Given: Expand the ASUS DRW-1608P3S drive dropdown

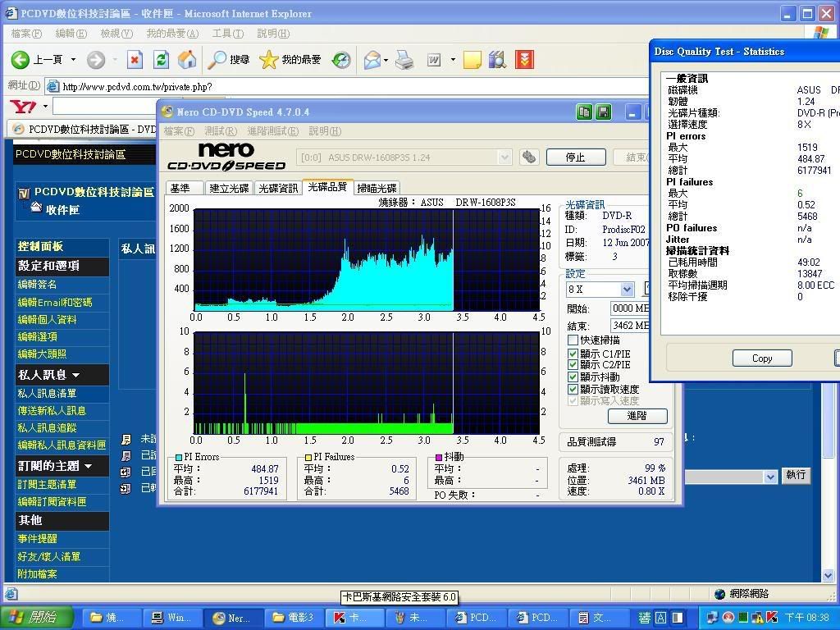Looking at the screenshot, I should coord(504,157).
